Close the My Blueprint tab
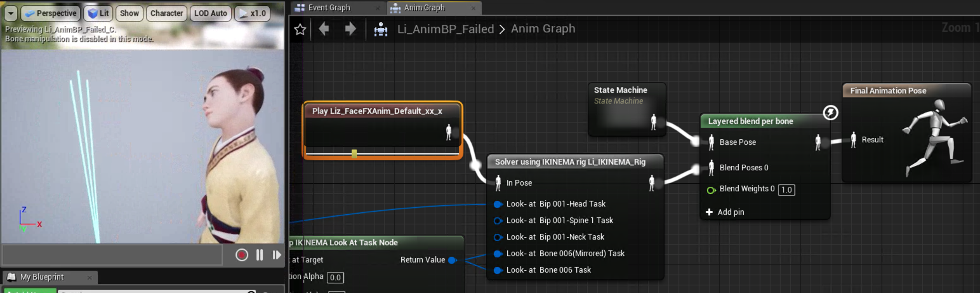 tap(90, 278)
